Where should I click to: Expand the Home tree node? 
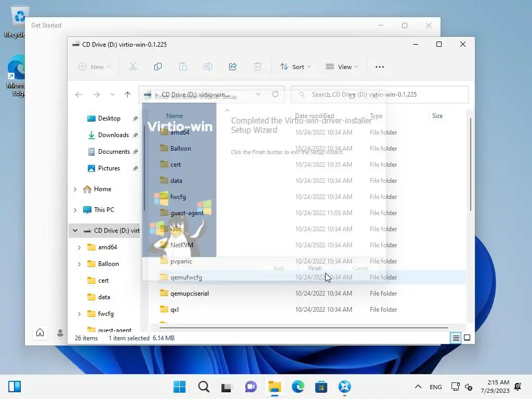pyautogui.click(x=75, y=189)
